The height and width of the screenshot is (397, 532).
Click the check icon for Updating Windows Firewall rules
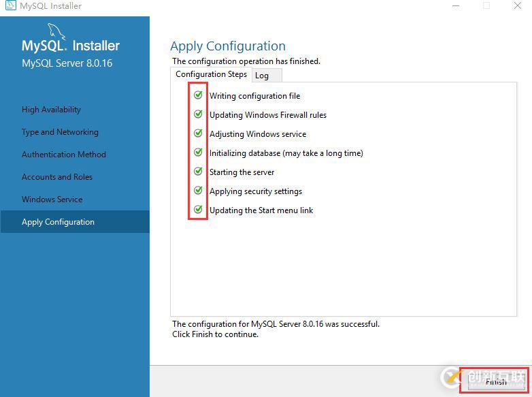pyautogui.click(x=198, y=114)
